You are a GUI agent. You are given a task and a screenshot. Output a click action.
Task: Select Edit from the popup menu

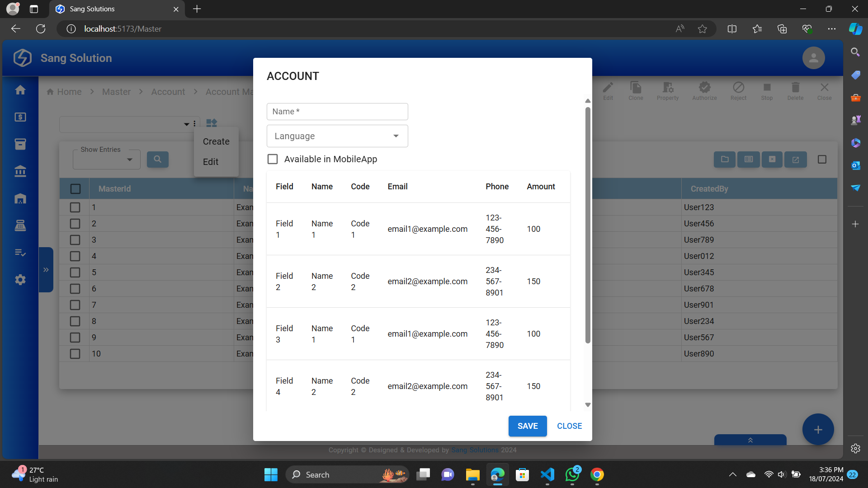coord(211,162)
